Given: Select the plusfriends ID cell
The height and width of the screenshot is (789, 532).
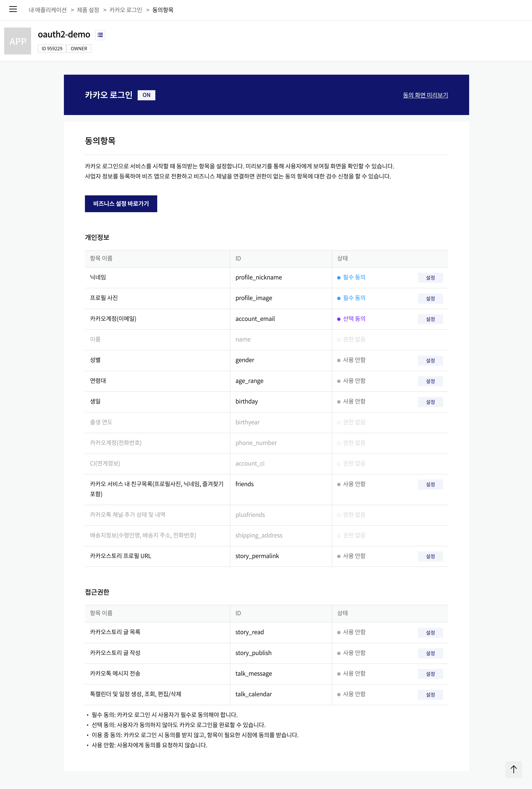Looking at the screenshot, I should pyautogui.click(x=281, y=515).
